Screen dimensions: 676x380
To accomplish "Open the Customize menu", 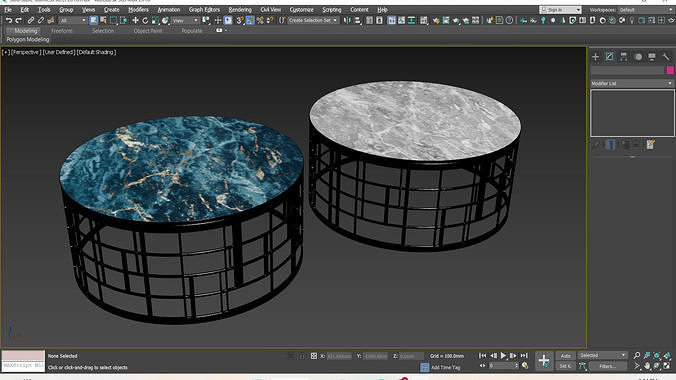I will 301,9.
